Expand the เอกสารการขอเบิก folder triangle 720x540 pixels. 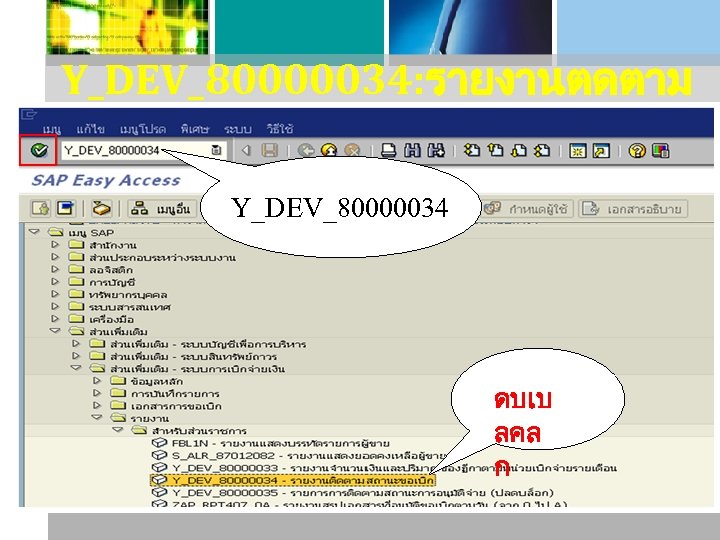[x=97, y=405]
